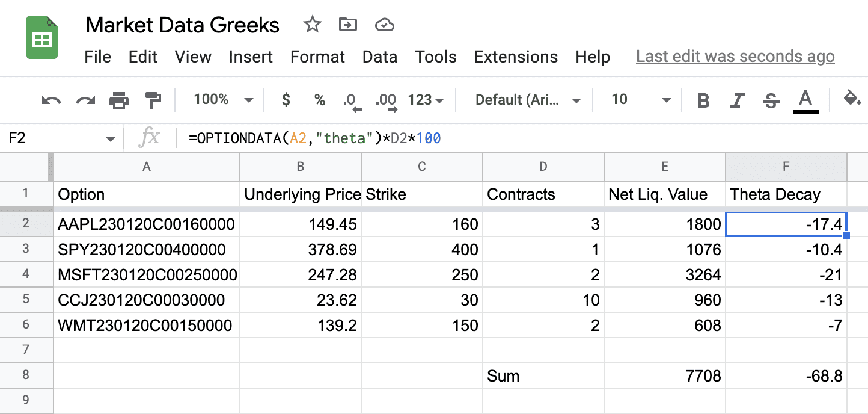
Task: Open the Format menu
Action: (317, 57)
